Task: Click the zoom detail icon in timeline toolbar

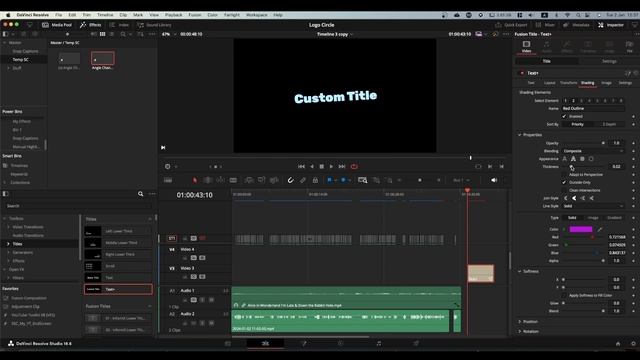Action: [x=376, y=180]
